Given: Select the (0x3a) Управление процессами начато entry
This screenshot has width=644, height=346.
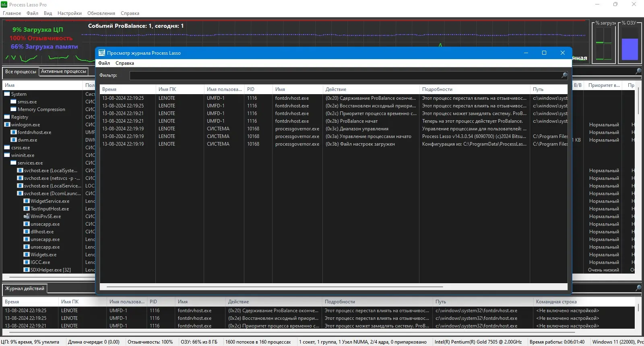Looking at the screenshot, I should pyautogui.click(x=334, y=136).
